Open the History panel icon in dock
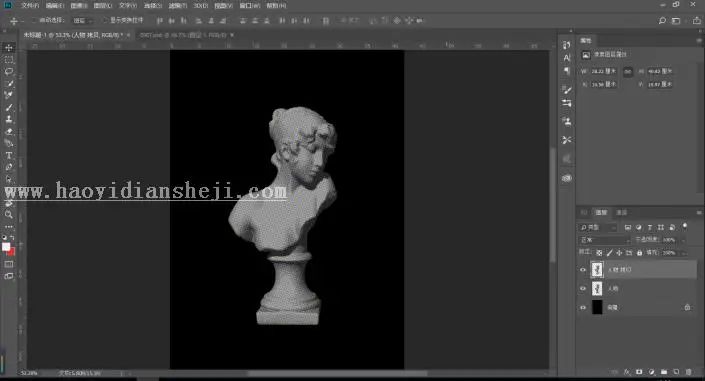The image size is (705, 381). pyautogui.click(x=567, y=45)
